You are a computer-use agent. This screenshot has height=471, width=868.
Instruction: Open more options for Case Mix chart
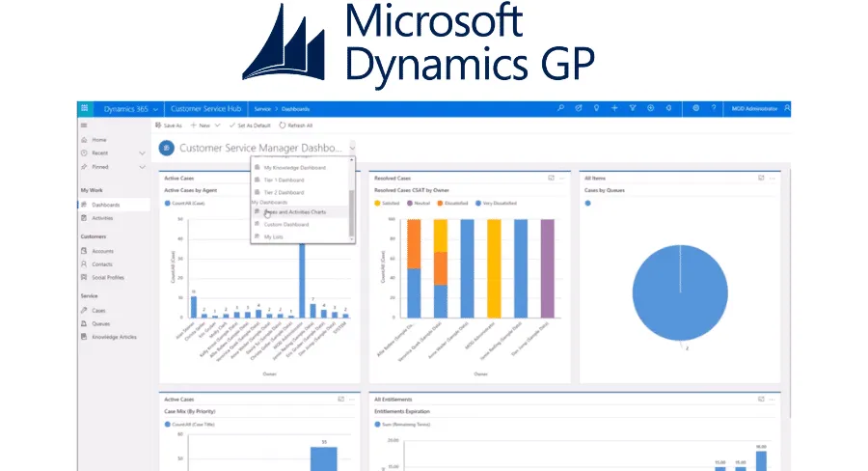(x=352, y=399)
